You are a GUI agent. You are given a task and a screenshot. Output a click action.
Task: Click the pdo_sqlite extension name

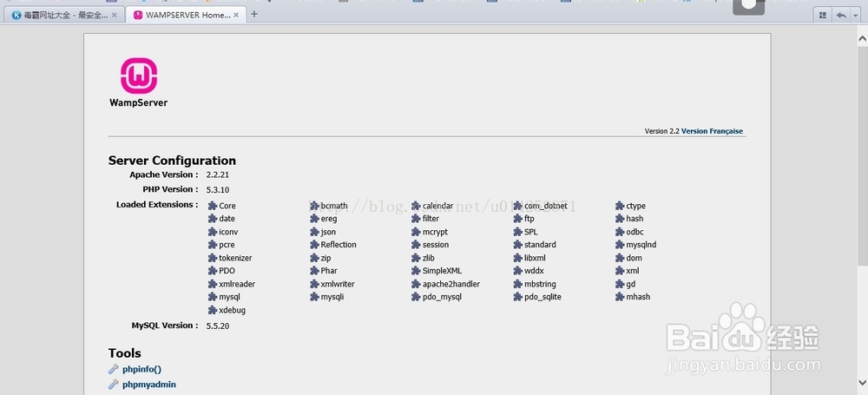[542, 297]
